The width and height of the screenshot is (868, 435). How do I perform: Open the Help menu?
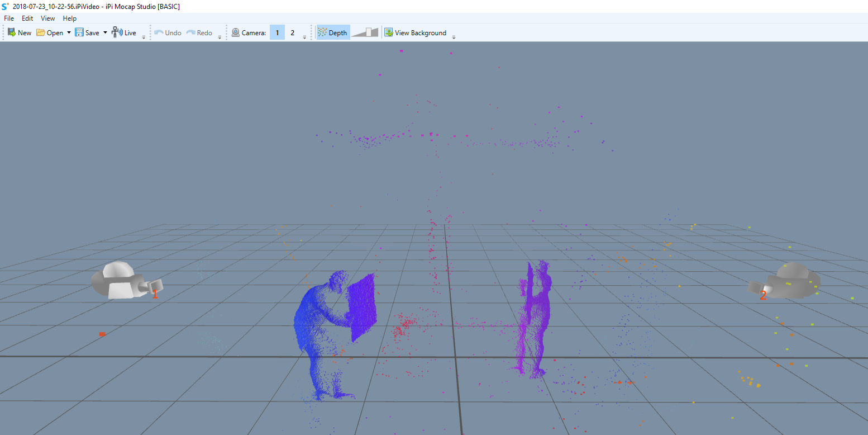[x=69, y=18]
